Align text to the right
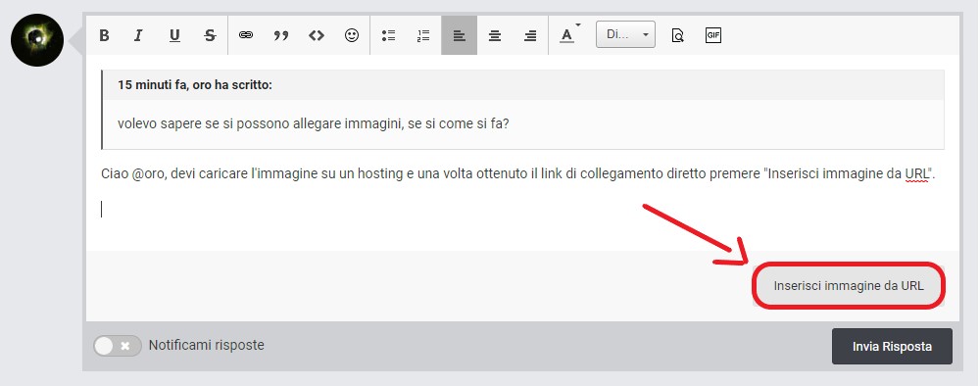 coord(530,35)
